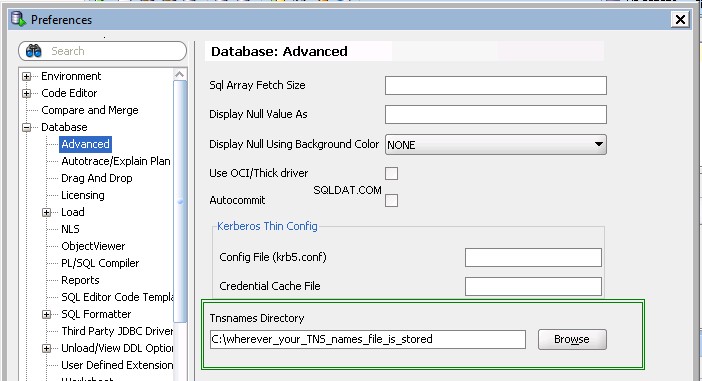Expand the Code Editor tree node
This screenshot has width=702, height=381.
tap(26, 94)
